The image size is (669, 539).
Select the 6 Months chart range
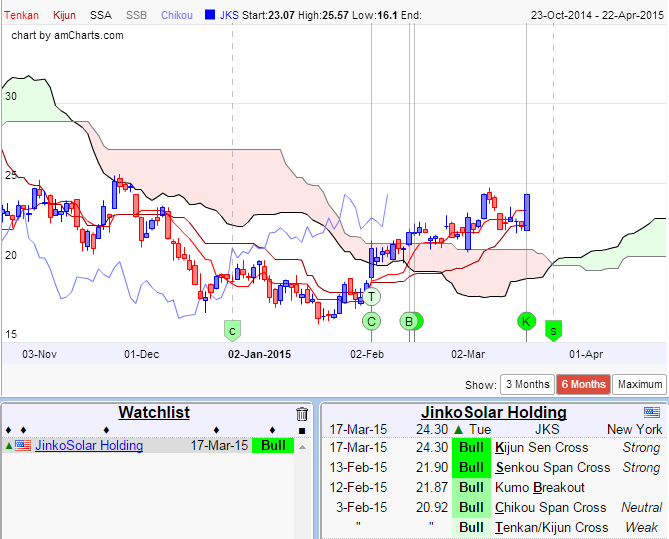click(583, 384)
